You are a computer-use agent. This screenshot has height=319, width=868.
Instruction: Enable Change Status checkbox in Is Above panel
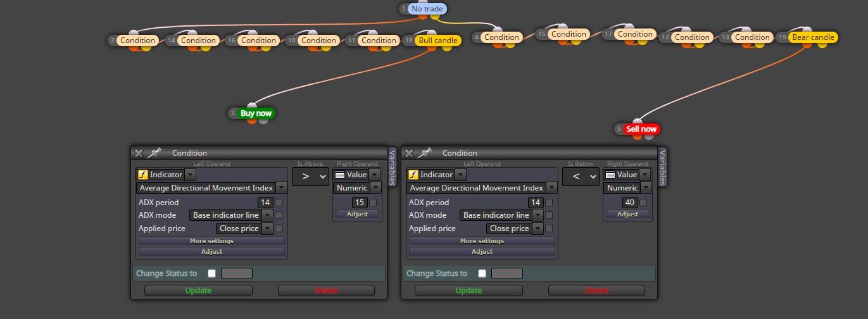pyautogui.click(x=211, y=273)
